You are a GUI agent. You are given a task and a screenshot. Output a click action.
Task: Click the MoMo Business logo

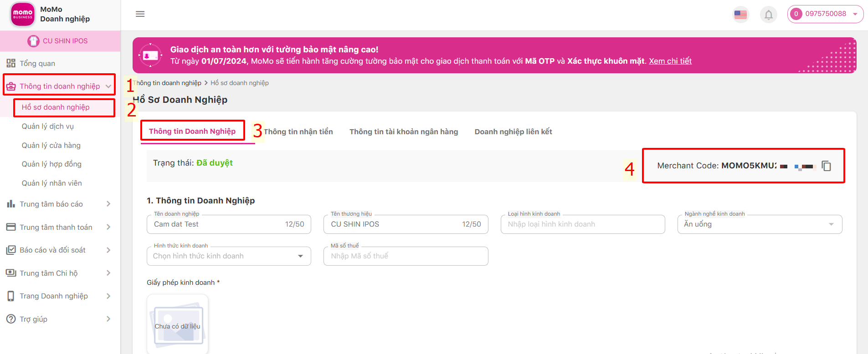click(23, 14)
